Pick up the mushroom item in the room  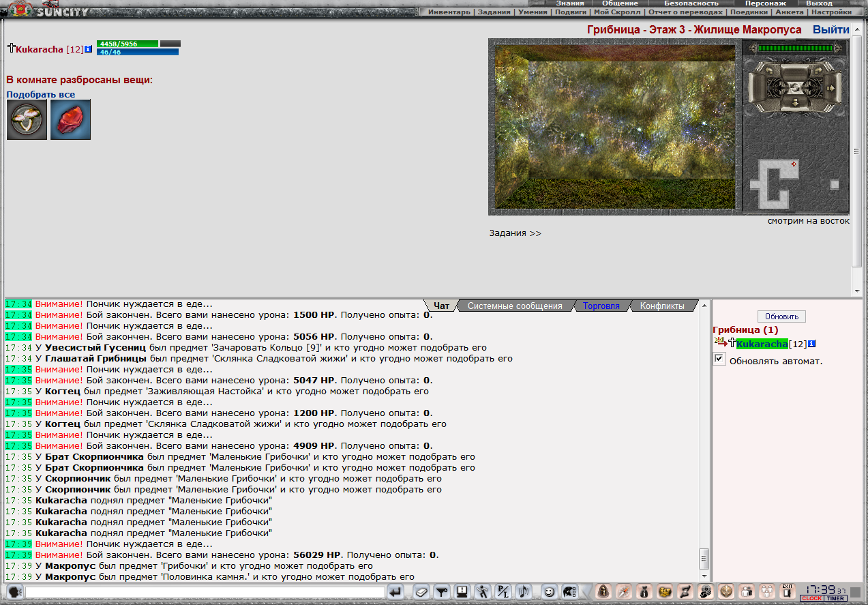pos(27,120)
